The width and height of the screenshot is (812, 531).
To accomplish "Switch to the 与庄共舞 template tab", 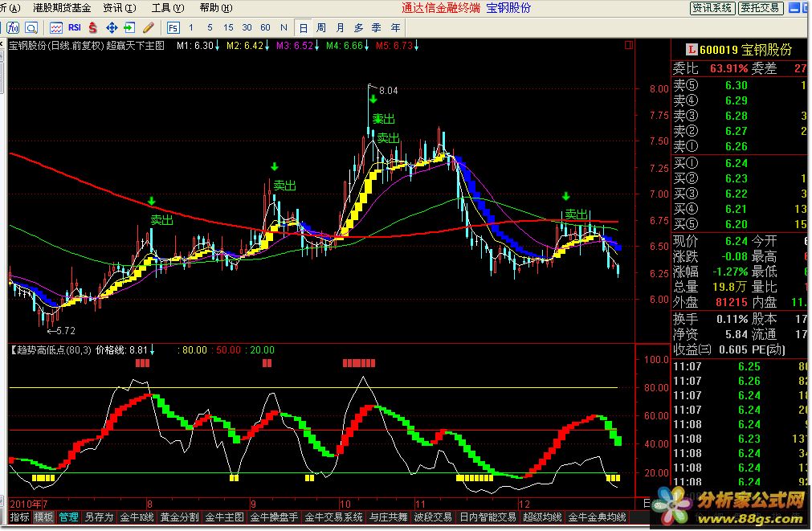I will point(389,517).
